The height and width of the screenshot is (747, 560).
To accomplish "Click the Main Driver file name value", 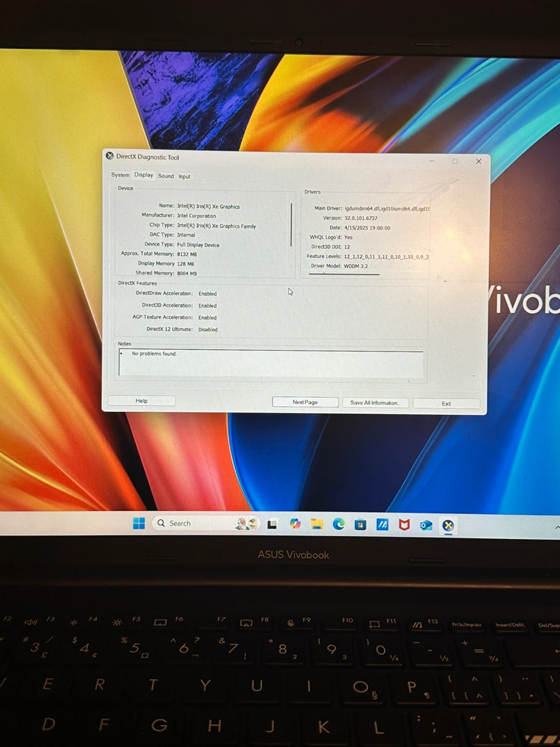I will (387, 209).
